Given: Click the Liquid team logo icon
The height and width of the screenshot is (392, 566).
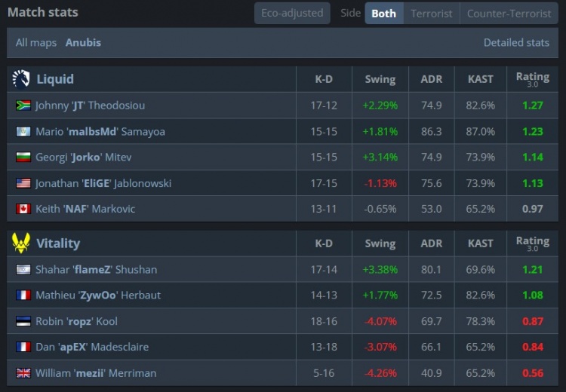Looking at the screenshot, I should [21, 79].
